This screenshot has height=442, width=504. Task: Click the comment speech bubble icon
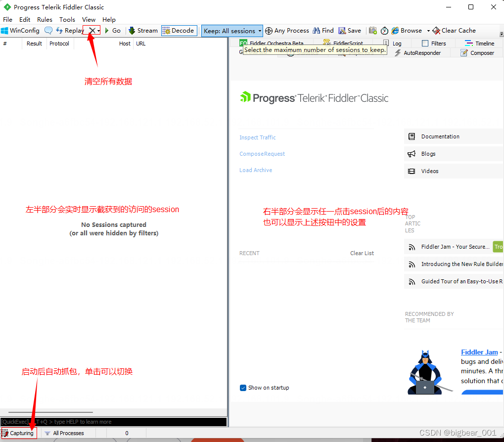coord(48,31)
